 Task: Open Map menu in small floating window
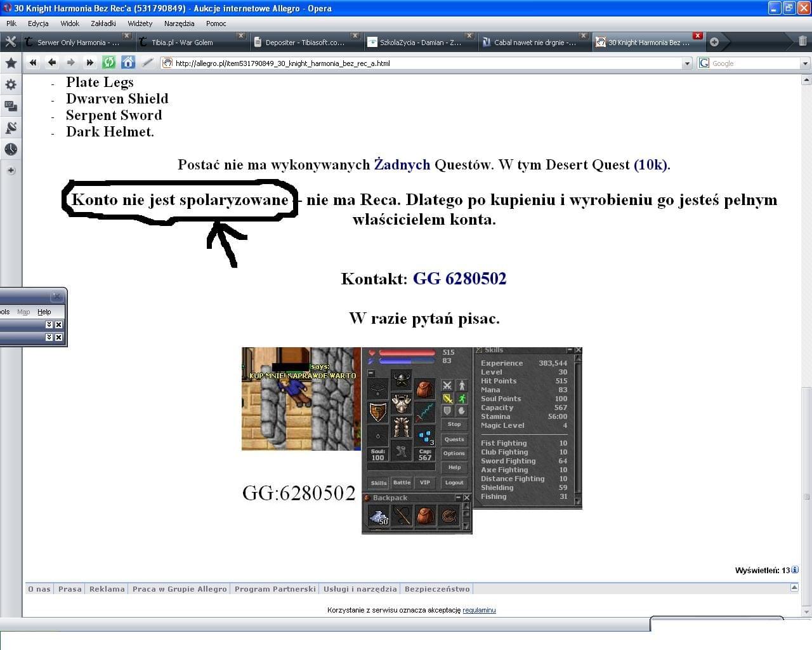23,312
